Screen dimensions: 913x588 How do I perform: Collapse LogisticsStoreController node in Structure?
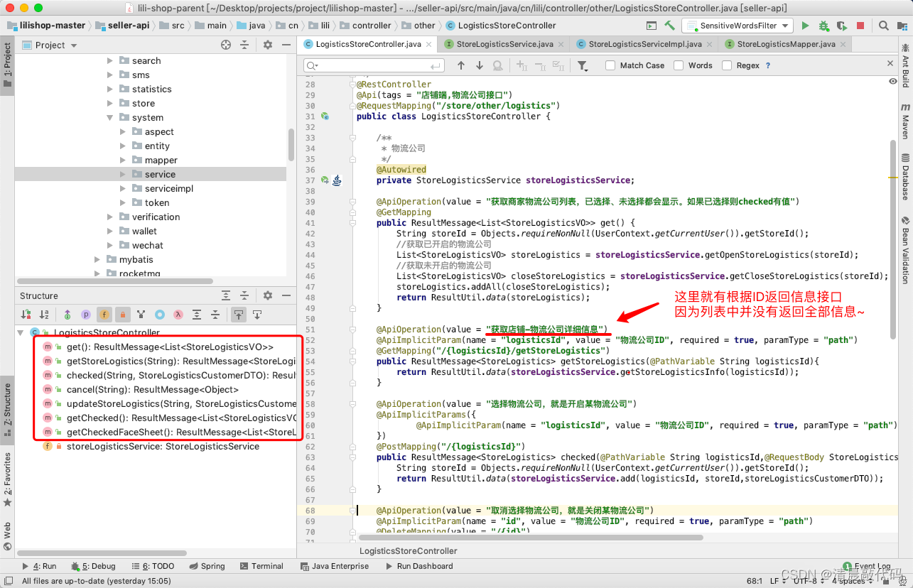pos(21,332)
